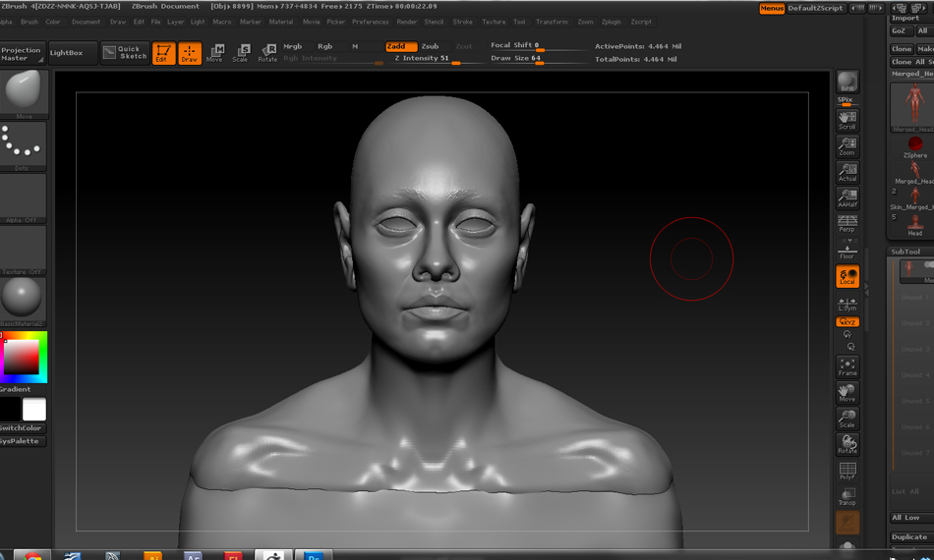Toggle Edit mode button
Image resolution: width=934 pixels, height=560 pixels.
coord(163,53)
